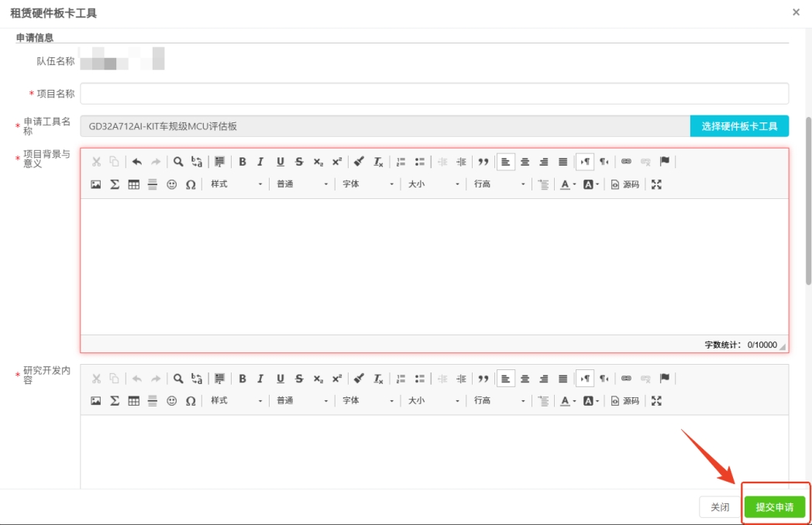812x525 pixels.
Task: Open emoji smiley picker in 研究开发内容 editor
Action: [172, 401]
